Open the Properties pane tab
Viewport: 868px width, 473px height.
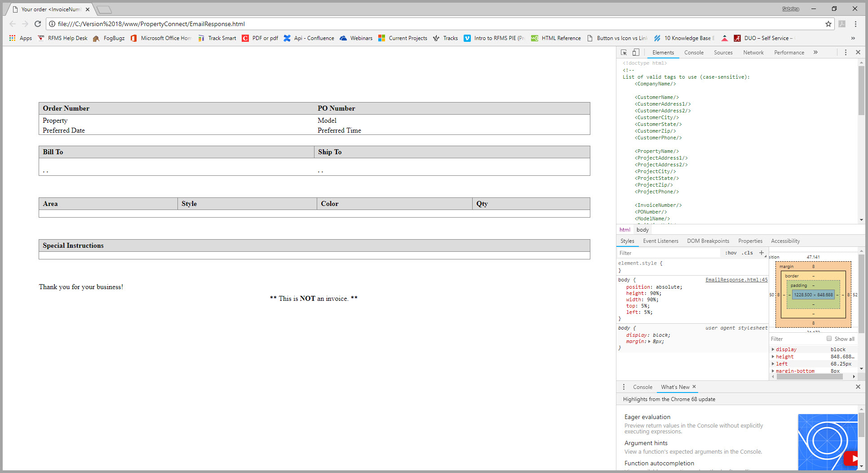pos(750,241)
